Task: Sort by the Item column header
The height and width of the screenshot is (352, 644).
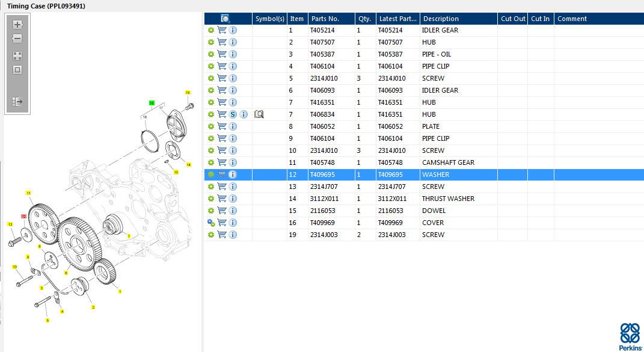Action: [x=297, y=19]
